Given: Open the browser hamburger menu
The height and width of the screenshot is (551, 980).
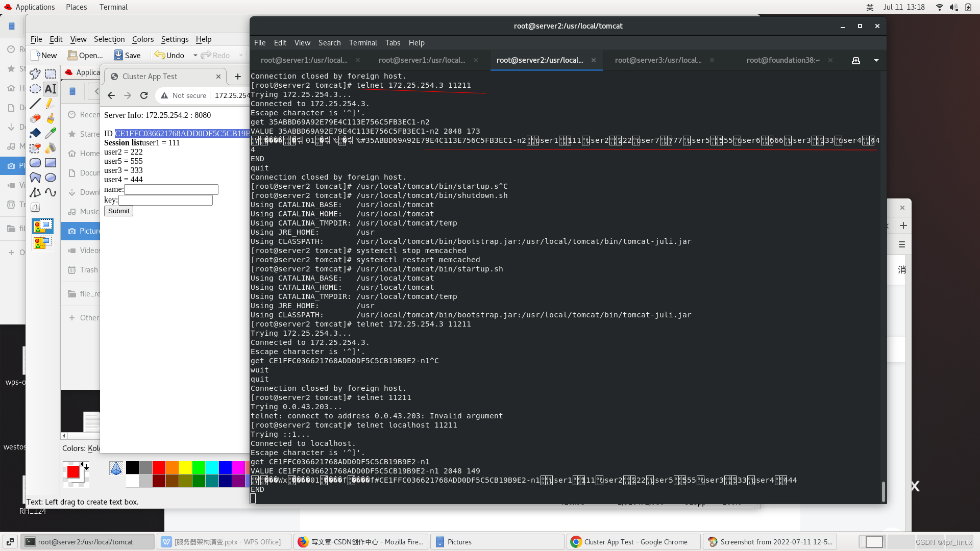Looking at the screenshot, I should coord(902,245).
